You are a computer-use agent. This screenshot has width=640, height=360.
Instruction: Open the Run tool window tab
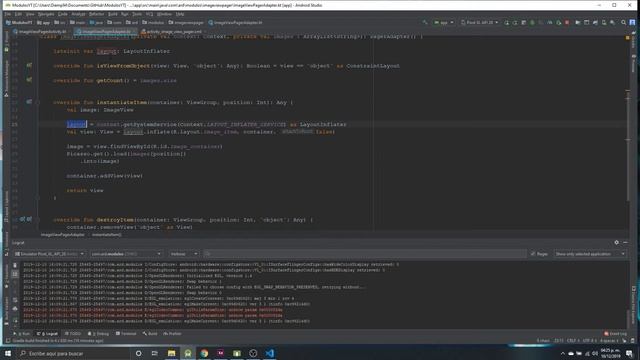(x=22, y=333)
